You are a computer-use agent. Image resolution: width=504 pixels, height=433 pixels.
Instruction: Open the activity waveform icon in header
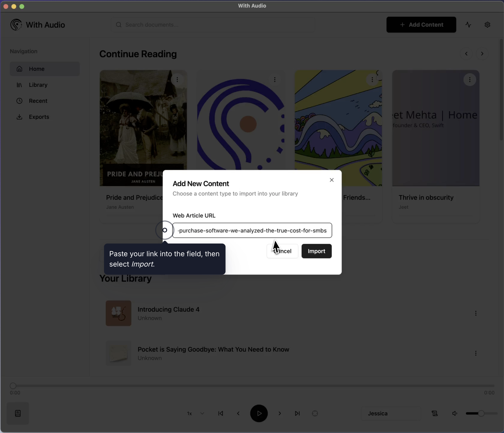468,25
